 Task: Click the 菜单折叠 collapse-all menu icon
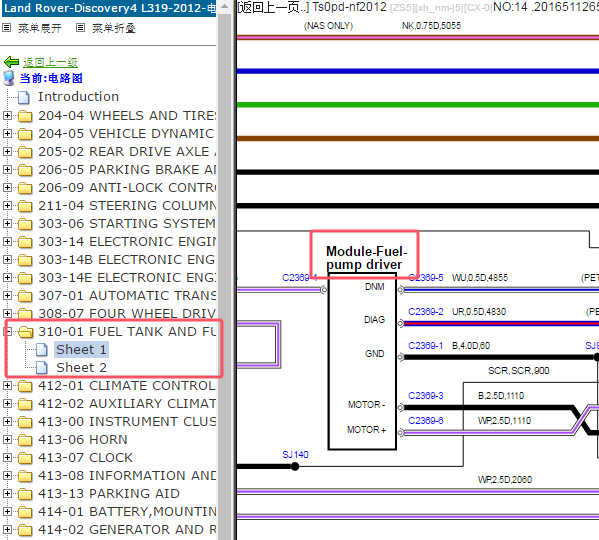pyautogui.click(x=80, y=28)
